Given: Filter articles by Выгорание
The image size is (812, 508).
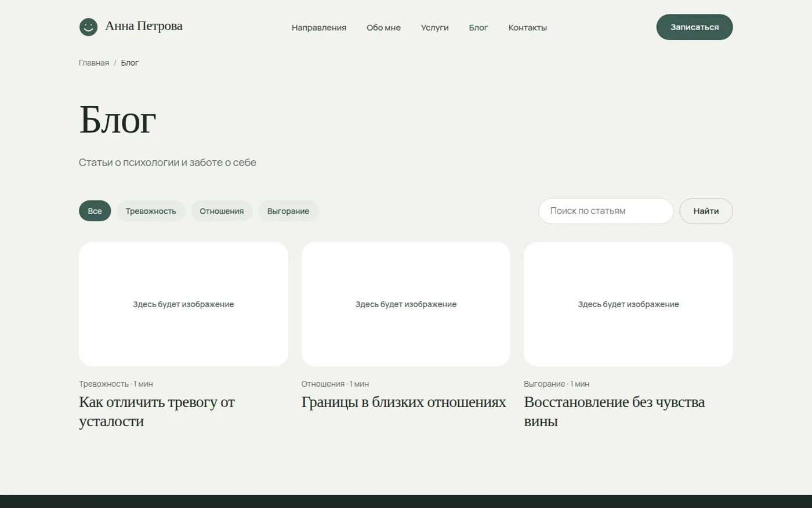Looking at the screenshot, I should pyautogui.click(x=288, y=211).
